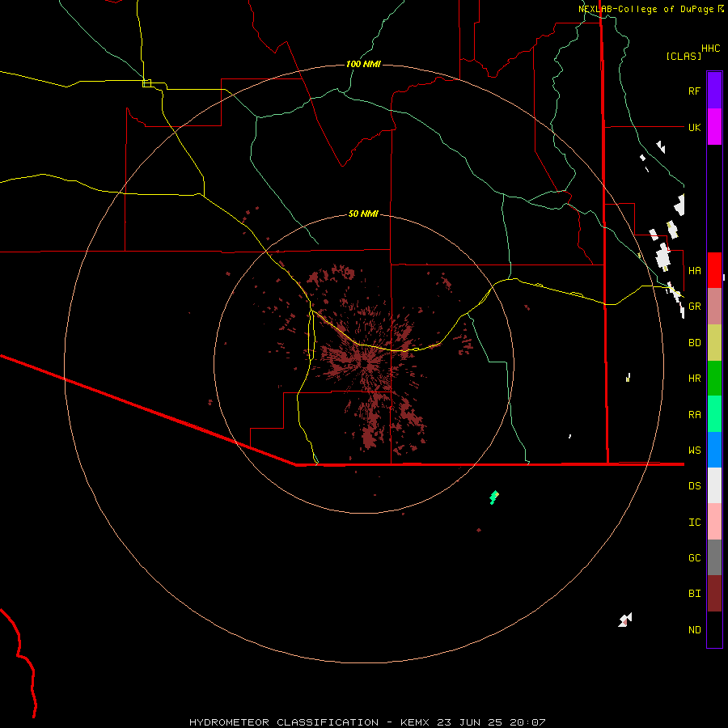Click the 'ND' legend label
This screenshot has height=728, width=728.
[x=694, y=630]
